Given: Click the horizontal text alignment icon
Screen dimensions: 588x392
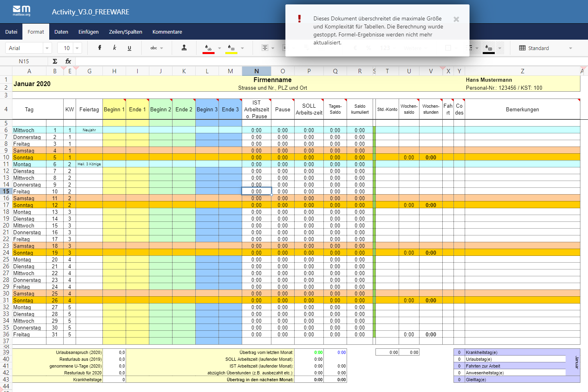Looking at the screenshot, I should [x=265, y=48].
